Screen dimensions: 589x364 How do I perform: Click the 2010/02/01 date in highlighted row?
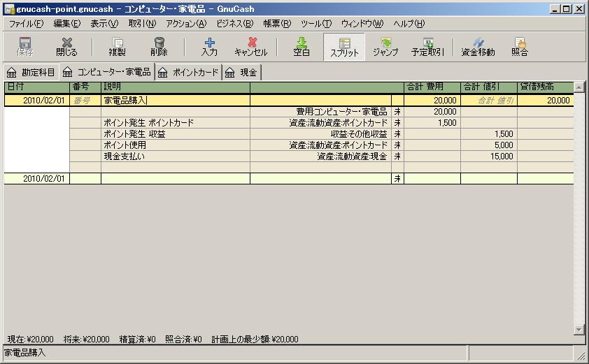coord(37,100)
